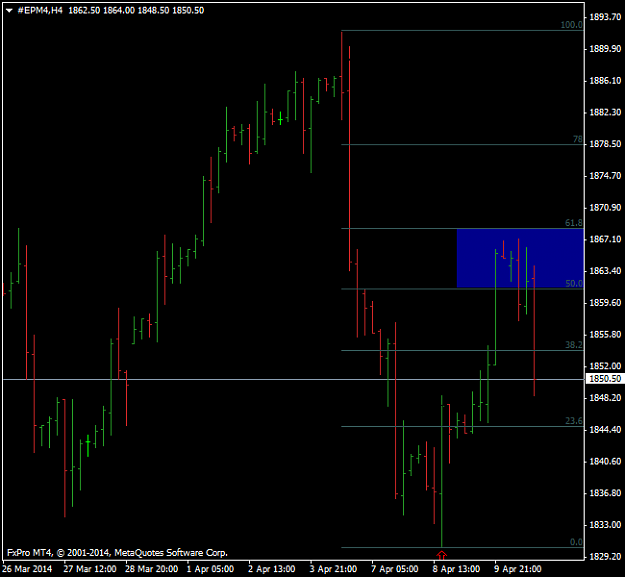Click price scale value 1859.60
Viewport: 625px width, 577px height.
(605, 302)
